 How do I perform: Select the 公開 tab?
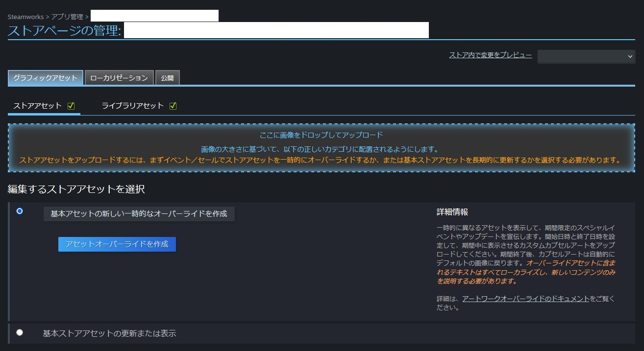coord(167,78)
